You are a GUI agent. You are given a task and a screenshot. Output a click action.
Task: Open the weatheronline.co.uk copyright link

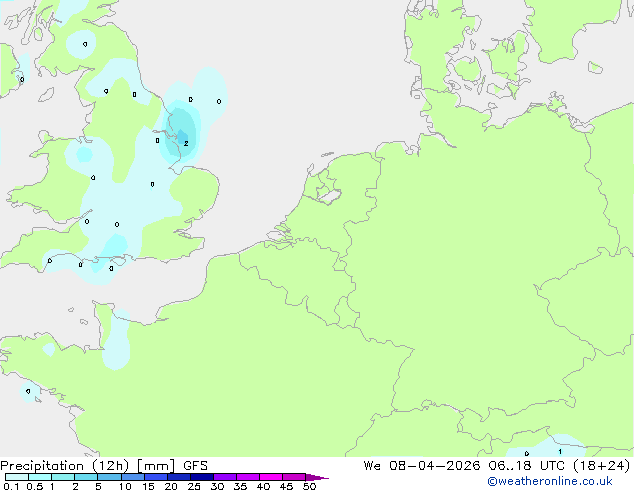tap(550, 481)
